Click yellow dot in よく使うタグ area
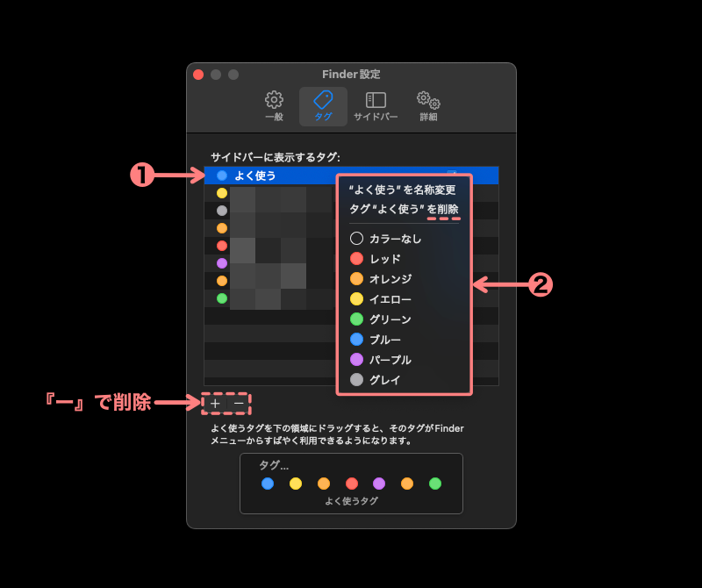The image size is (702, 588). pyautogui.click(x=296, y=484)
